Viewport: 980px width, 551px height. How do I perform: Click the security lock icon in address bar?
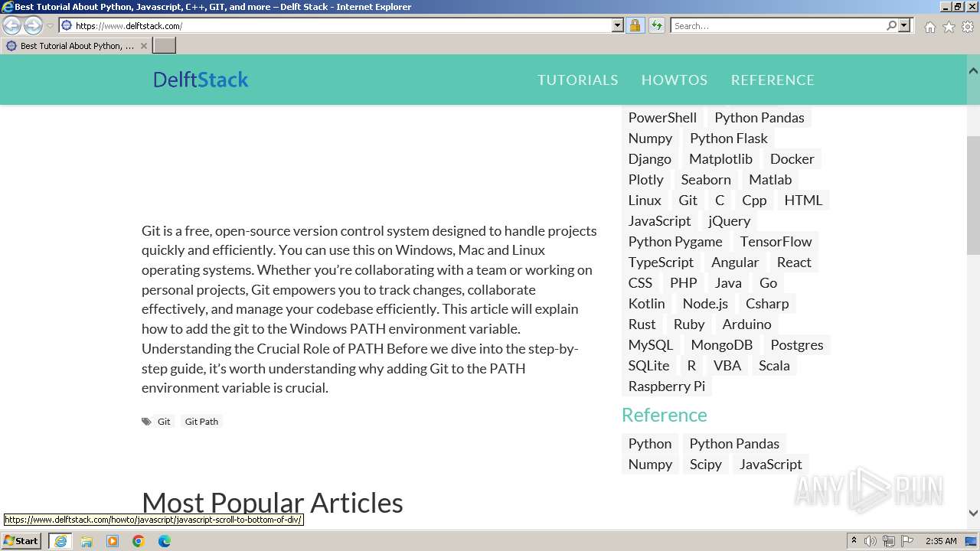tap(635, 25)
